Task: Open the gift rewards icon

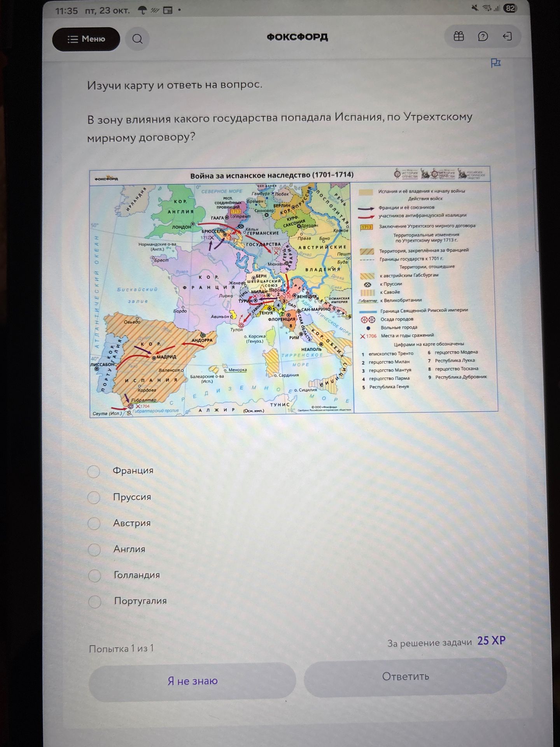Action: click(459, 37)
